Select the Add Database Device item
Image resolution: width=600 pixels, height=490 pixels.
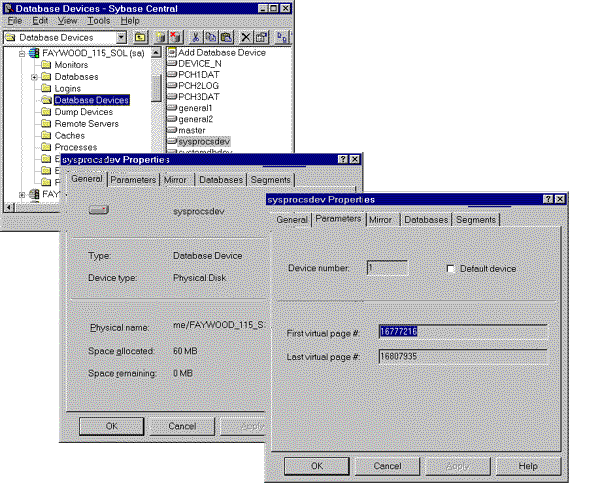coord(221,52)
